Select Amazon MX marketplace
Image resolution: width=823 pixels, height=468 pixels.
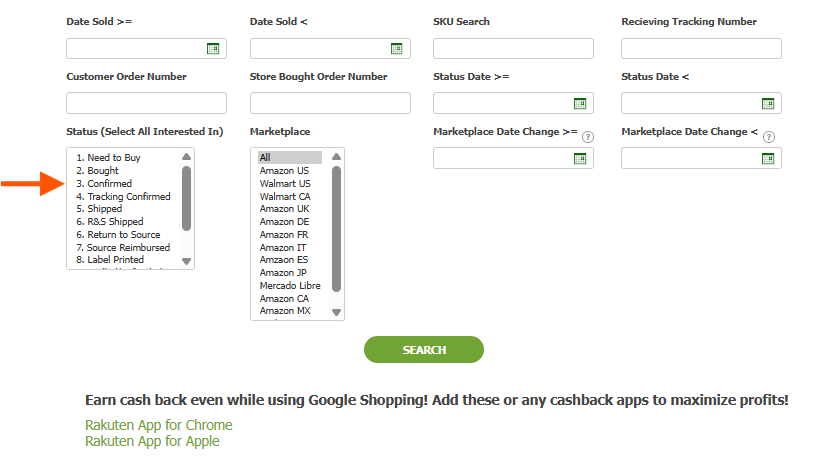pyautogui.click(x=285, y=311)
